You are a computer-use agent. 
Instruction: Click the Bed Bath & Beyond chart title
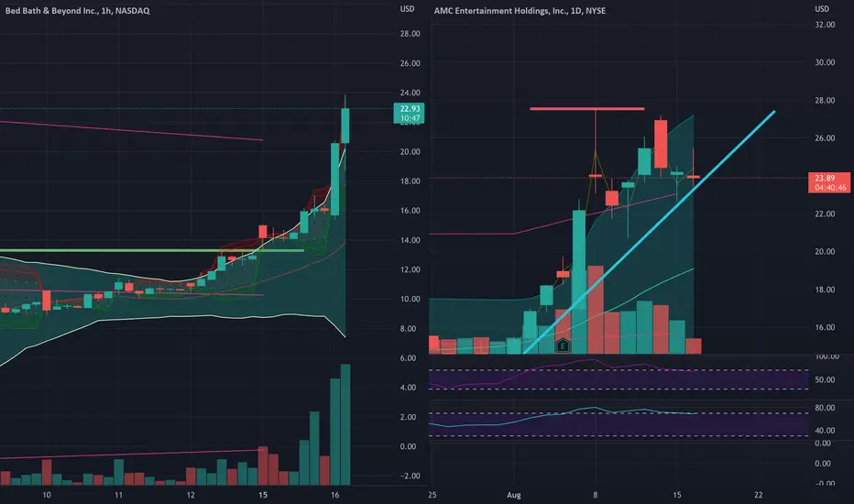(77, 10)
